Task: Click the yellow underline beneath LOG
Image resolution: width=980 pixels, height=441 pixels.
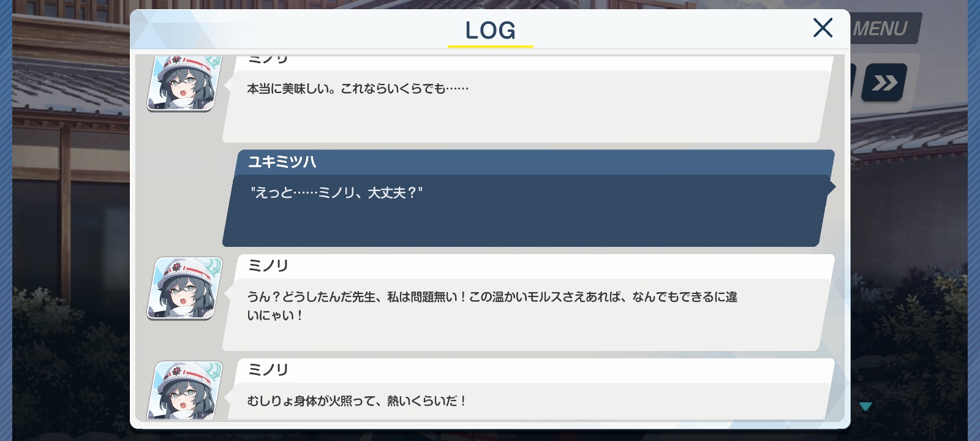Action: [490, 46]
